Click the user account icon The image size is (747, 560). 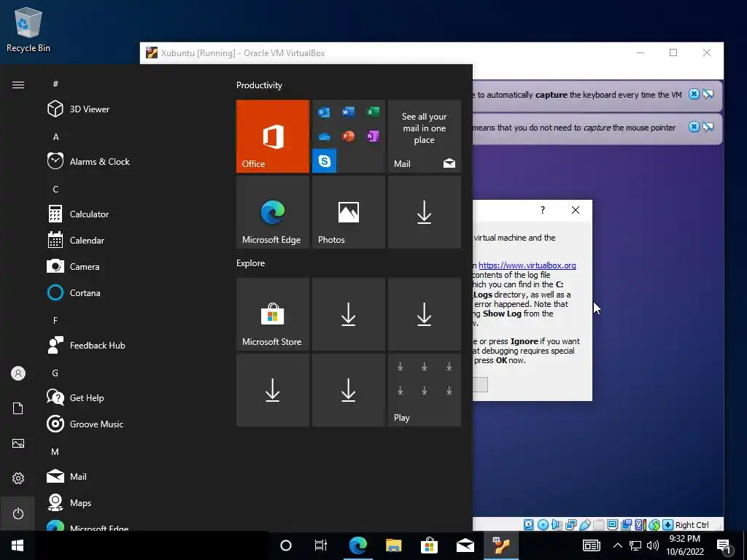click(18, 373)
